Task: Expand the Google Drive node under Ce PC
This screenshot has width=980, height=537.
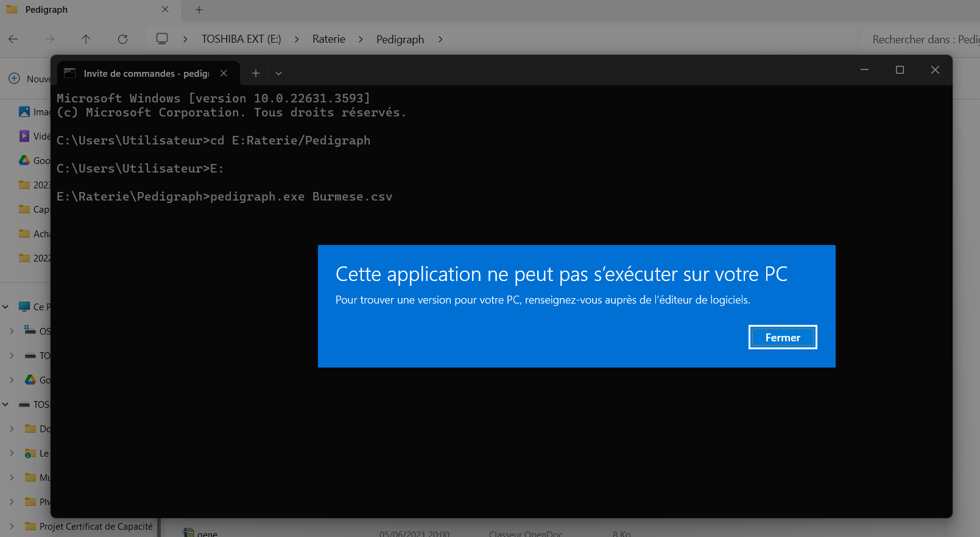Action: [12, 380]
